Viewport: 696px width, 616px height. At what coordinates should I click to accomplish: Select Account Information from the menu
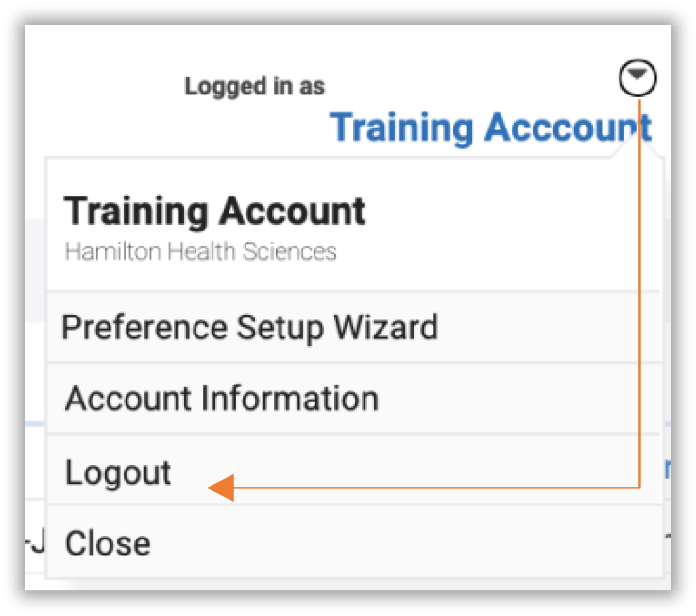coord(222,399)
